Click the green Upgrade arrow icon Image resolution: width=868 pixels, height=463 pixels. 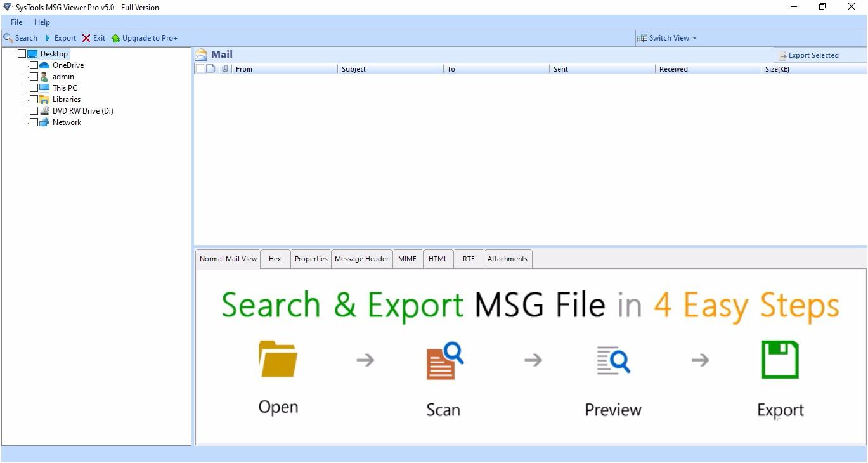(115, 38)
